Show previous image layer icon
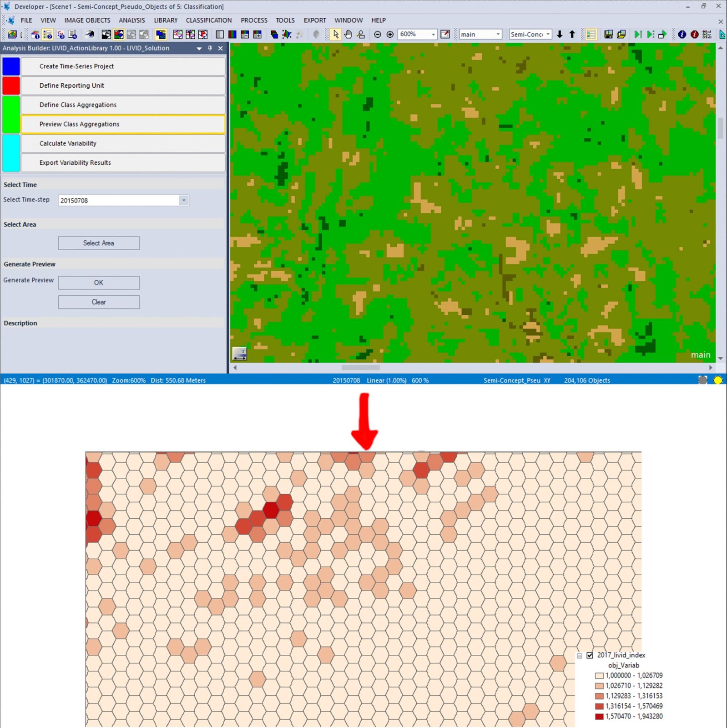This screenshot has width=727, height=728. [244, 35]
